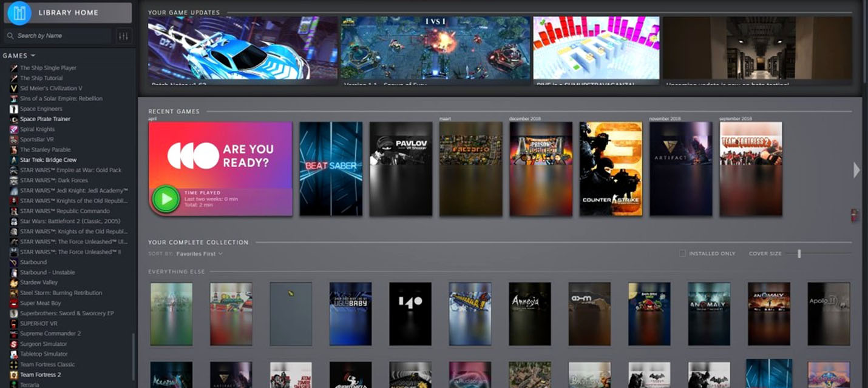Image resolution: width=868 pixels, height=388 pixels.
Task: Click inside the Search by Name field
Action: click(x=59, y=36)
